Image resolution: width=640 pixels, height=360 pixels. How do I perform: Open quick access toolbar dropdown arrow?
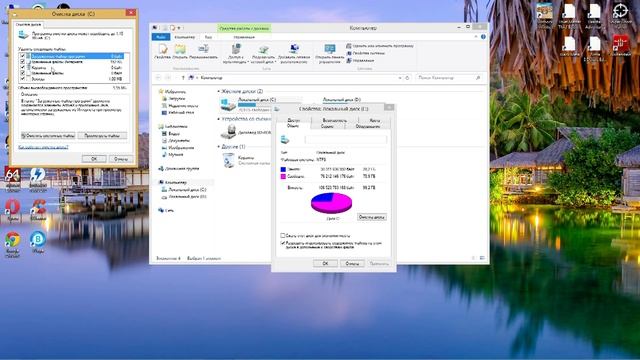(x=179, y=28)
